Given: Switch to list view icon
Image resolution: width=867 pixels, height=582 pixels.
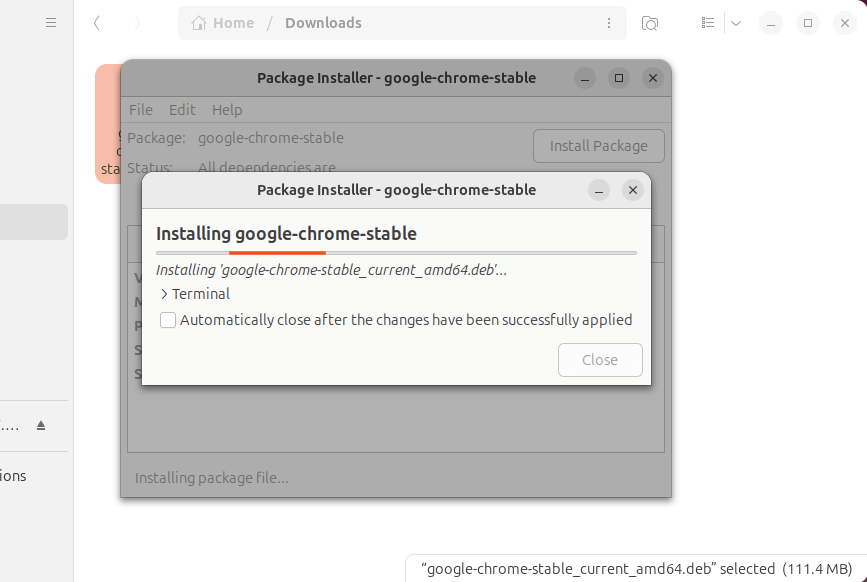Looking at the screenshot, I should 708,23.
